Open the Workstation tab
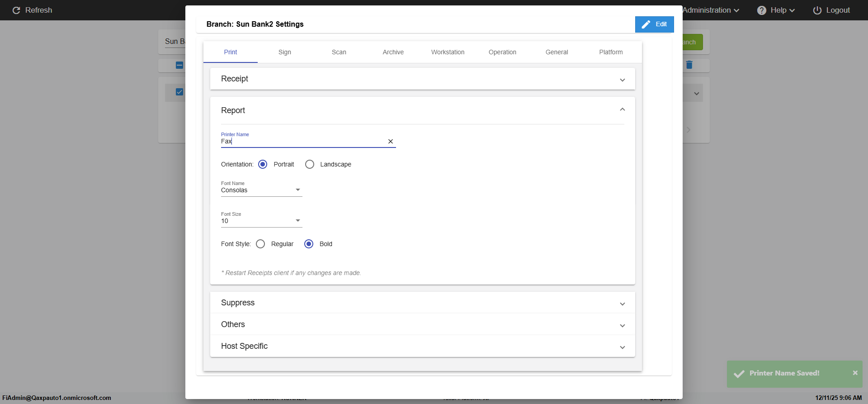This screenshot has height=404, width=868. [448, 52]
